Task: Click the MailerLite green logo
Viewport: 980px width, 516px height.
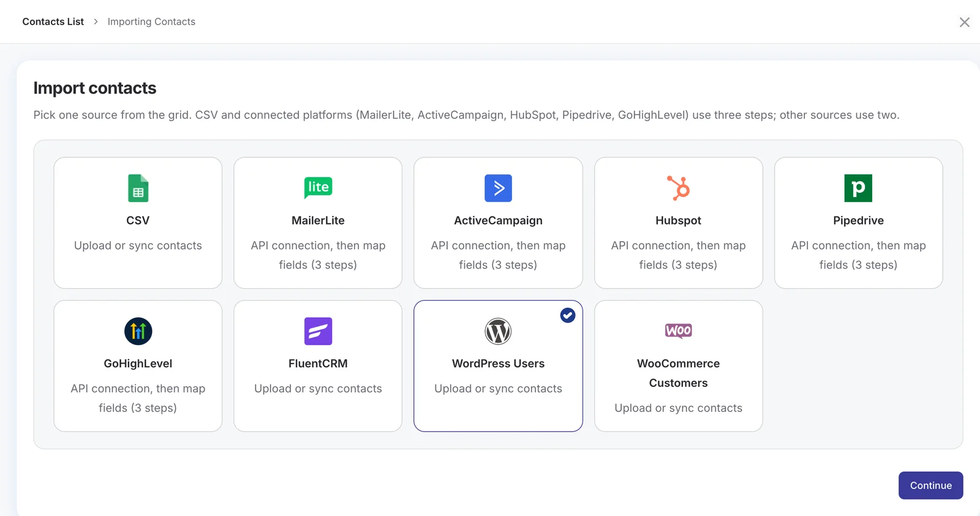Action: point(318,187)
